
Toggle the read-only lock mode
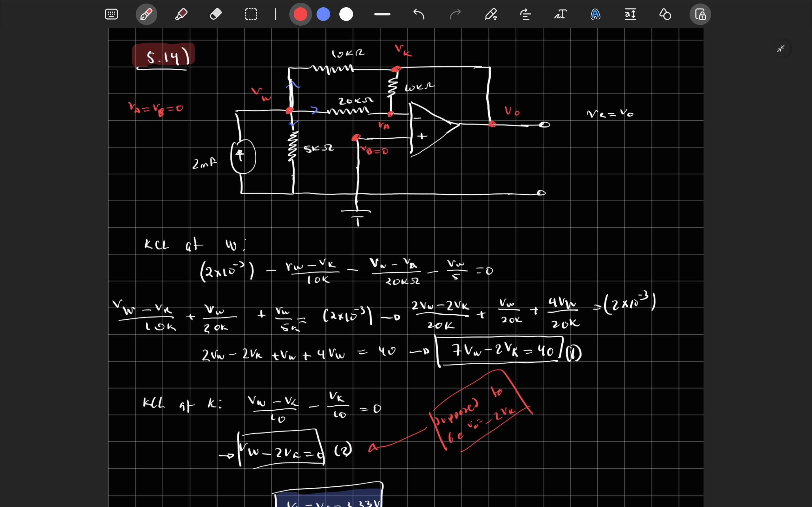(700, 14)
